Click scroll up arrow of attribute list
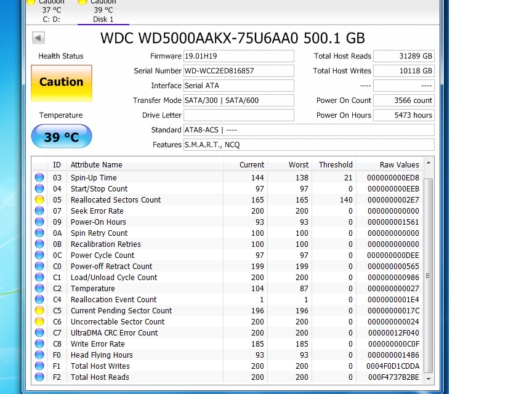Viewport: 532px width, 394px height. coord(429,163)
